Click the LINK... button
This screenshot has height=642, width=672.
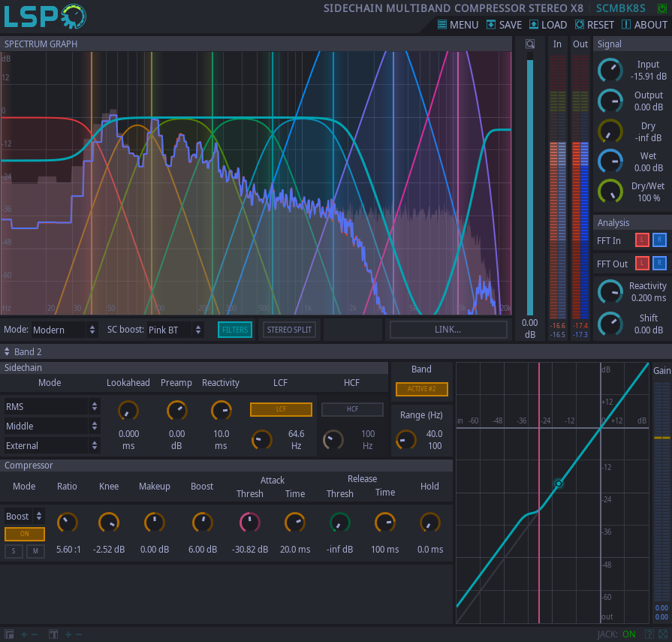(x=447, y=330)
